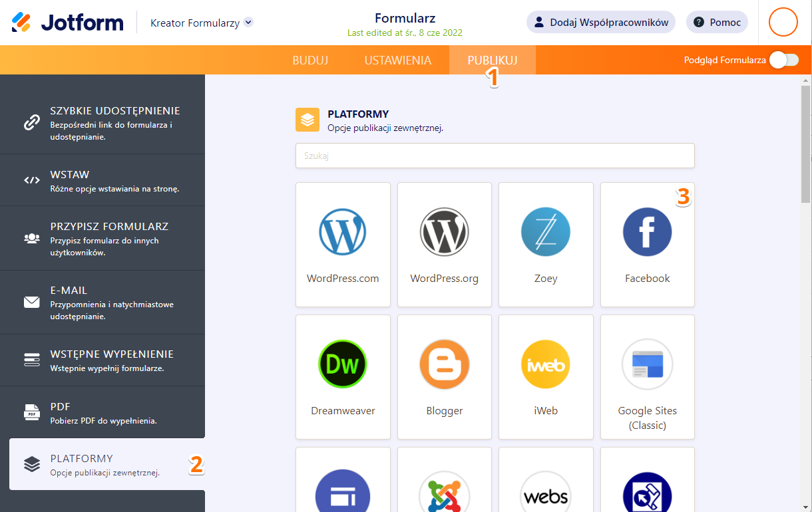Click the person icon in Dodaj Współpracowników

tap(539, 22)
